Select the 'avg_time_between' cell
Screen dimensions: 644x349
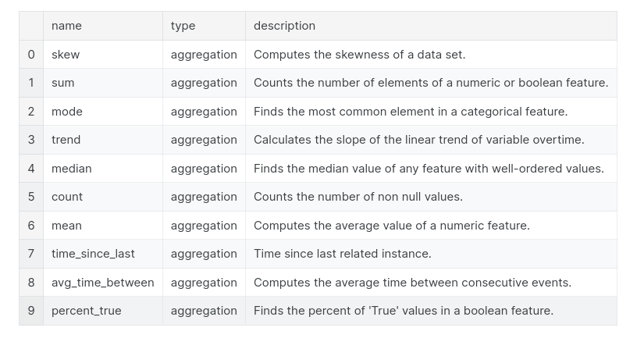tap(103, 283)
